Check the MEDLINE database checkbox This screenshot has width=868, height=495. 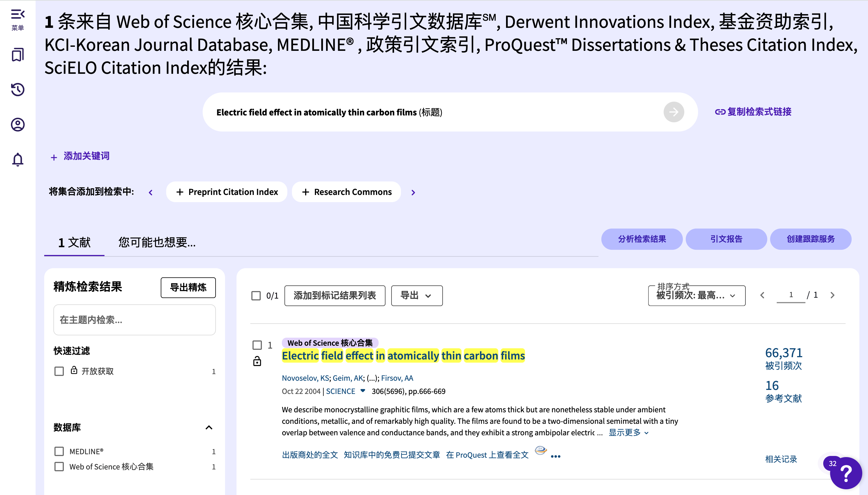[59, 451]
